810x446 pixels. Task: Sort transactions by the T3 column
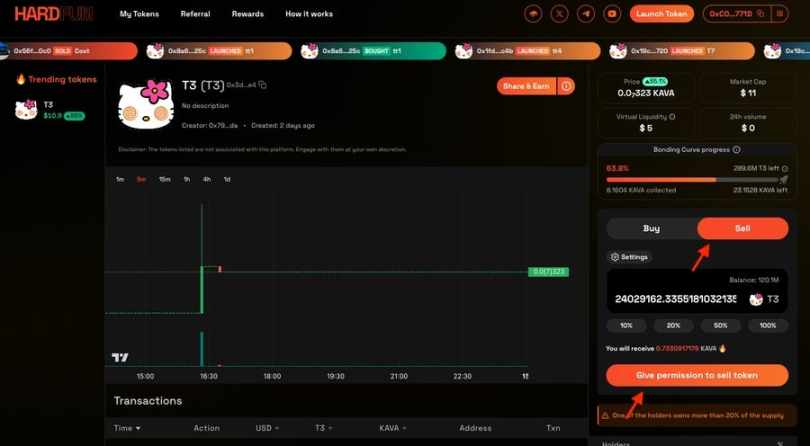323,428
